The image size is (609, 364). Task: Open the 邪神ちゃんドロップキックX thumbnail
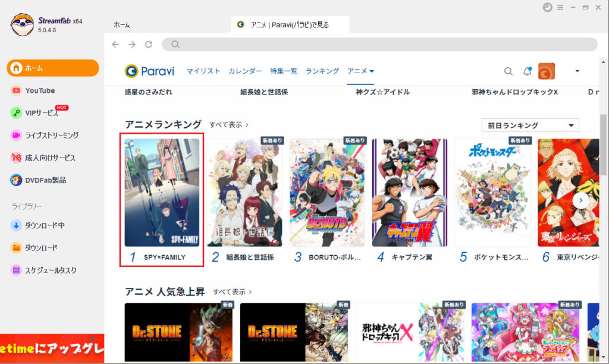click(410, 332)
